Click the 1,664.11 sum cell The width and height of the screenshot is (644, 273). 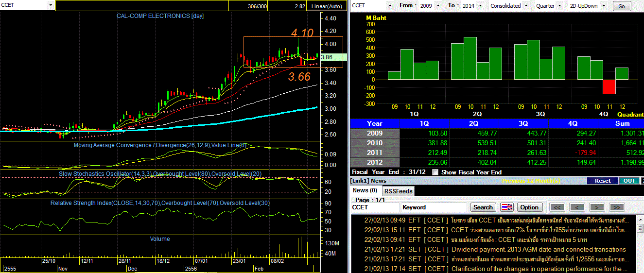coord(621,143)
